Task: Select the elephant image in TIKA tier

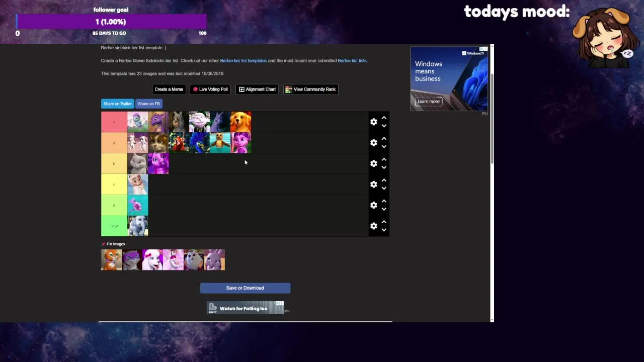Action: tap(137, 226)
